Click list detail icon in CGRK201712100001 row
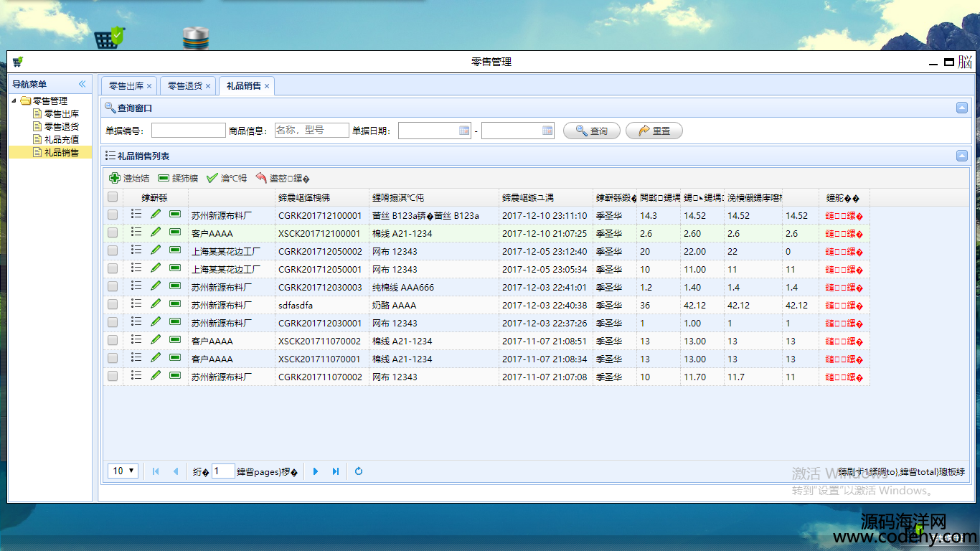This screenshot has width=980, height=551. [136, 215]
